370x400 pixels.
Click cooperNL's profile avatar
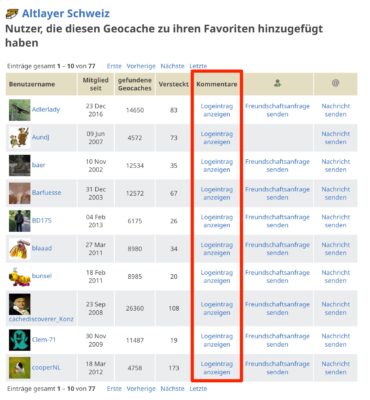click(x=20, y=368)
